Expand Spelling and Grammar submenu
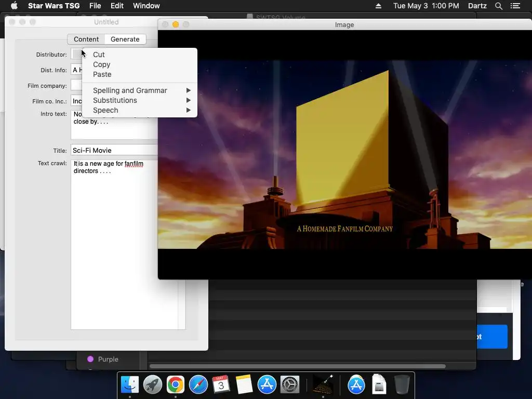532x399 pixels. [x=139, y=90]
